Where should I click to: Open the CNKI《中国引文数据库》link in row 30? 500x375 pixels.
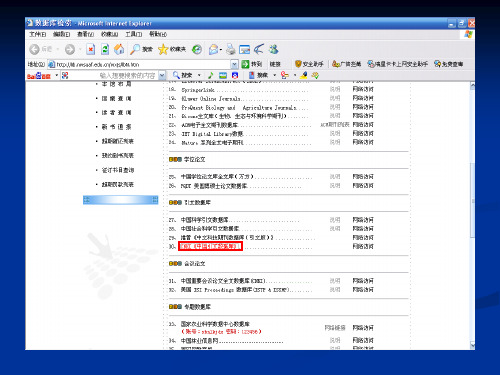(210, 246)
